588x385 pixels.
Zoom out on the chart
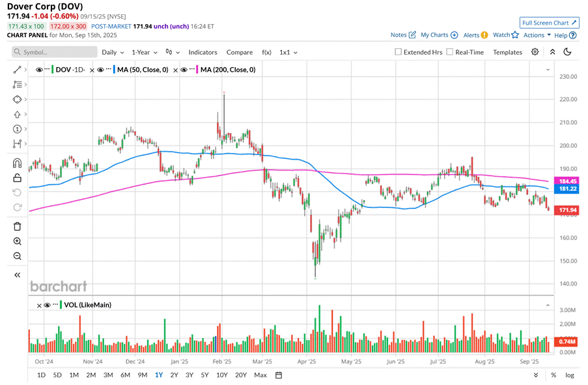[x=17, y=256]
